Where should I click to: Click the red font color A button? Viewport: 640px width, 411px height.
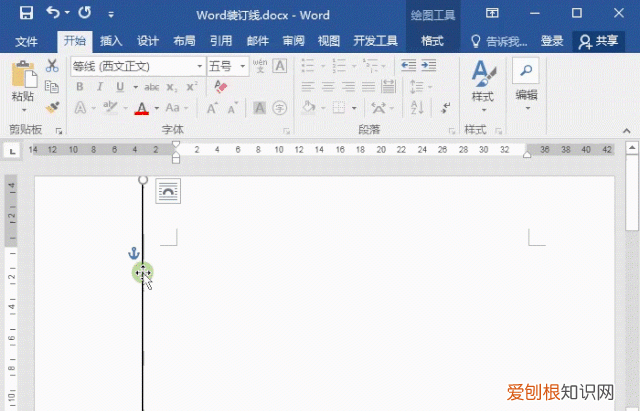(x=142, y=109)
